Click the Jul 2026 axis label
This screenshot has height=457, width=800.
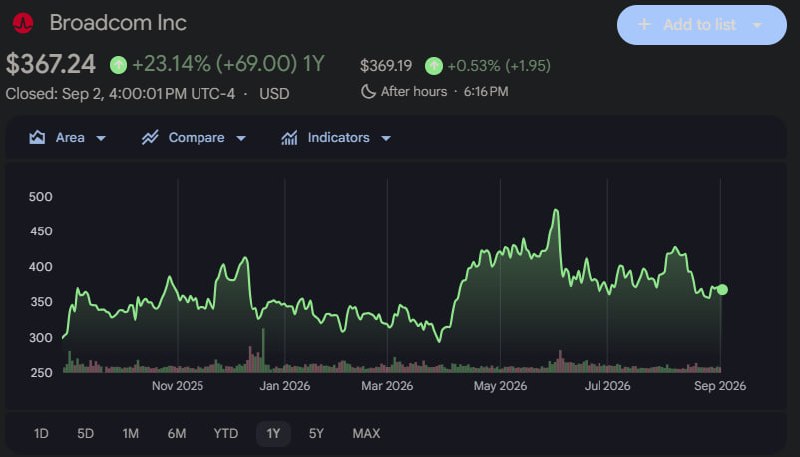coord(607,386)
